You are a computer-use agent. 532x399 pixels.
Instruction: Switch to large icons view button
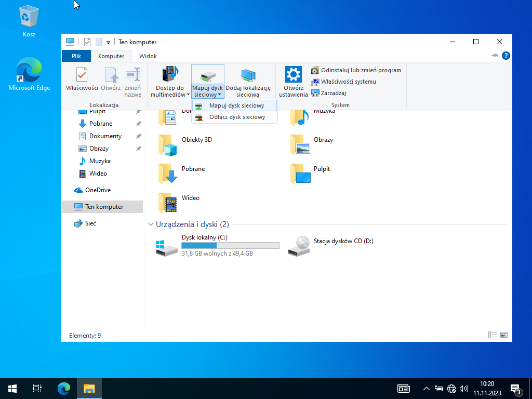[x=503, y=335]
